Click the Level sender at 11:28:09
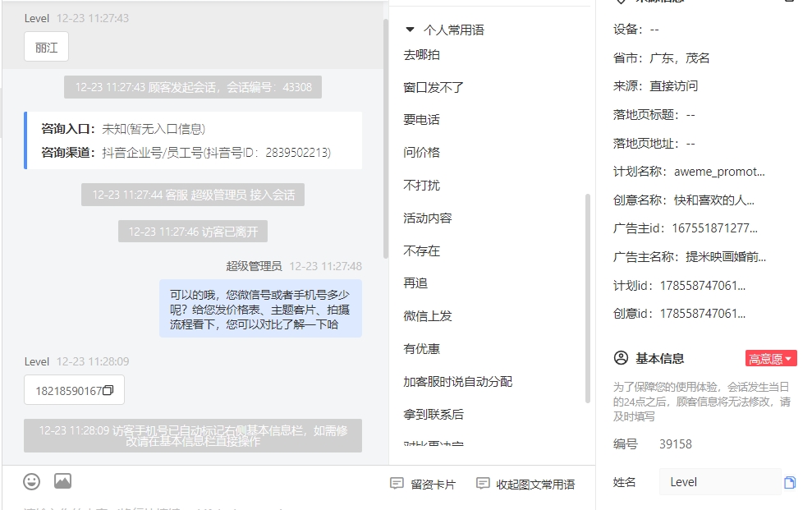Viewport: 812px width, 510px height. coord(37,361)
